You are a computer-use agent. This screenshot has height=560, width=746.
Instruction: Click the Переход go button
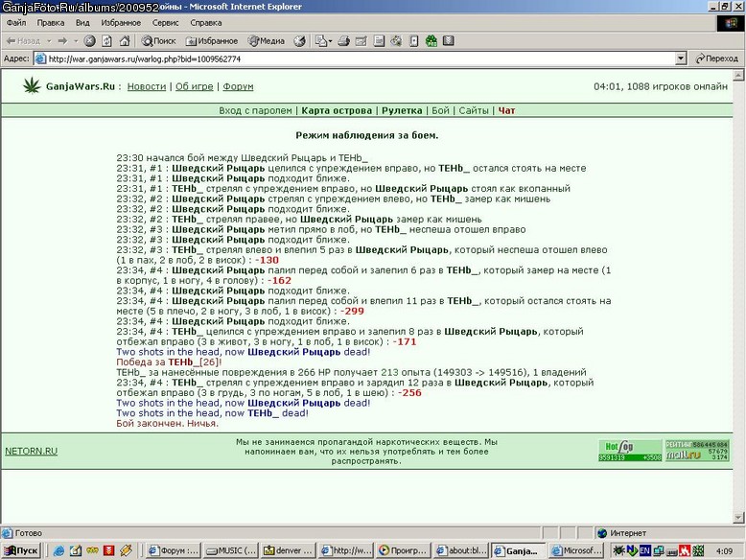(716, 58)
